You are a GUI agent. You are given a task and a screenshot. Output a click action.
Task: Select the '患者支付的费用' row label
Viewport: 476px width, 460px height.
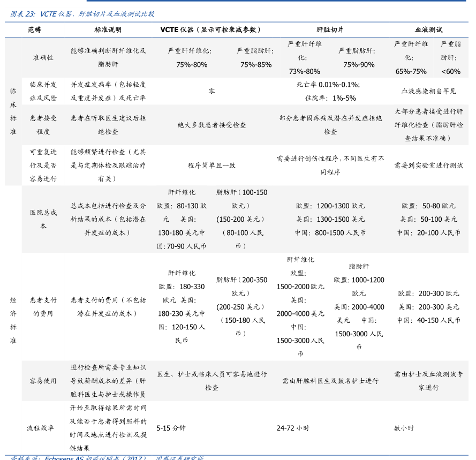click(43, 307)
